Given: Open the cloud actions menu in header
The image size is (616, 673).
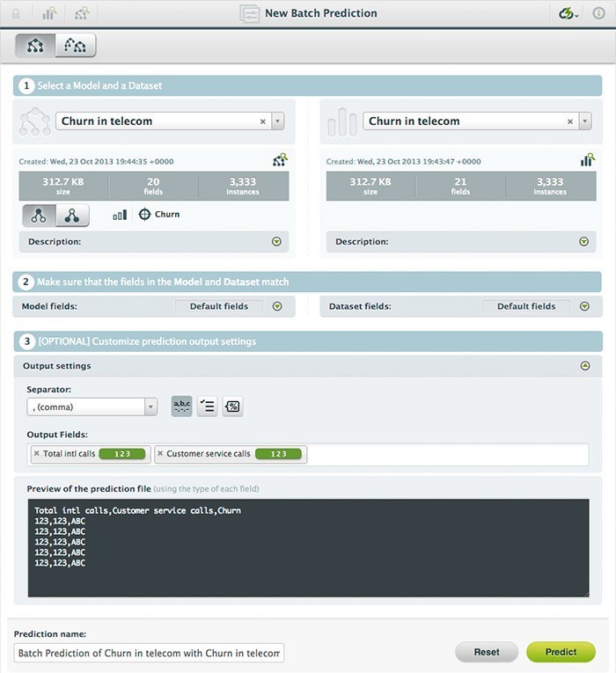Looking at the screenshot, I should (569, 14).
